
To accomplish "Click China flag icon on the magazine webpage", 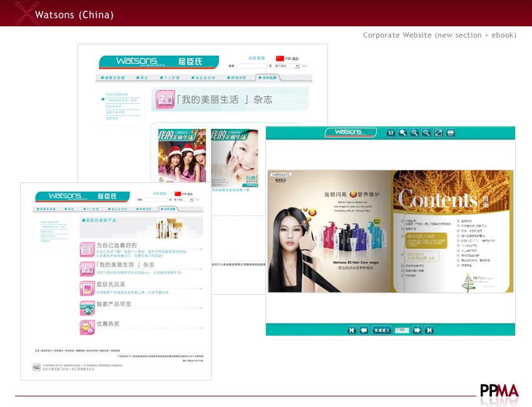I will click(x=280, y=58).
